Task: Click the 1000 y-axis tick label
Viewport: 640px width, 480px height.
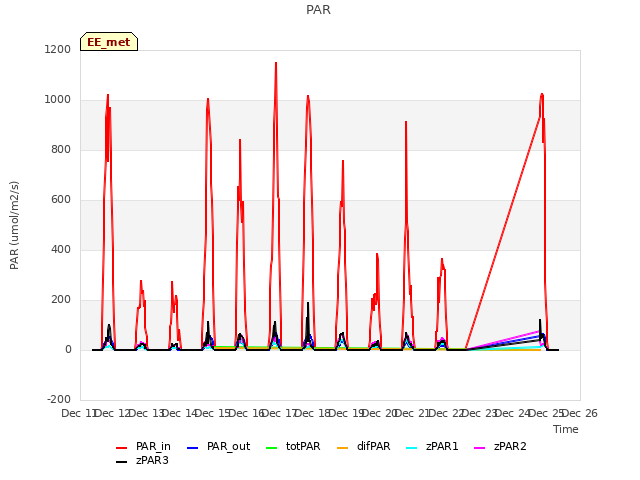Action: [x=58, y=100]
